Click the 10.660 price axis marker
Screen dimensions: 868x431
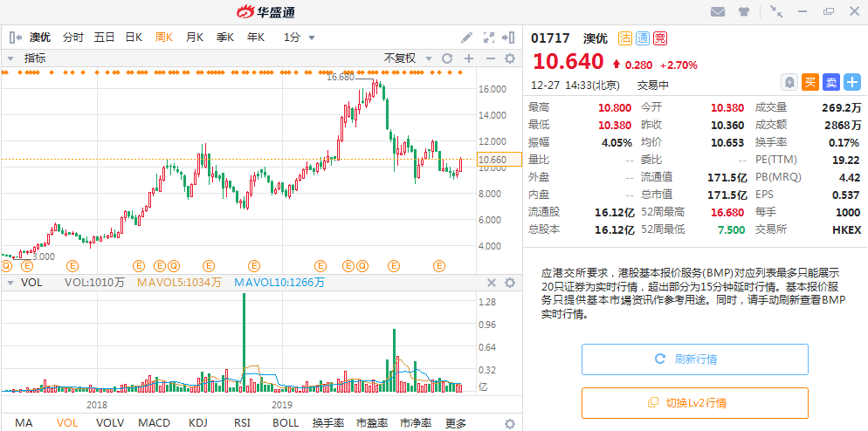(x=499, y=160)
